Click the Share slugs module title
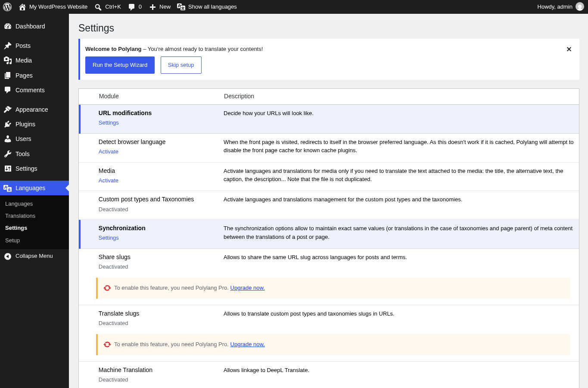This screenshot has height=388, width=588. tap(114, 257)
